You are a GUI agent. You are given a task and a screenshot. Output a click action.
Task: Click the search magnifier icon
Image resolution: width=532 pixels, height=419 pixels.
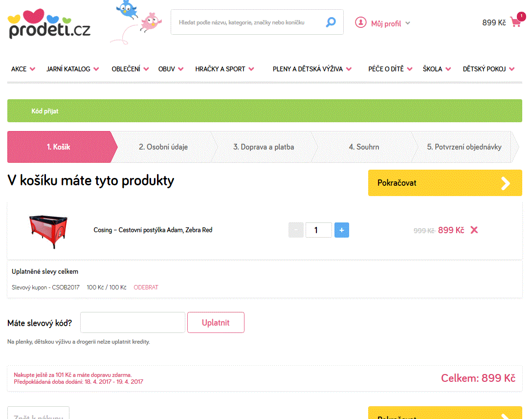pyautogui.click(x=331, y=22)
